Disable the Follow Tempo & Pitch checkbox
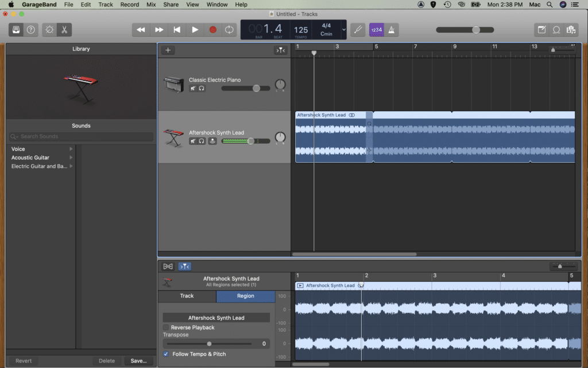The image size is (588, 368). coord(166,354)
